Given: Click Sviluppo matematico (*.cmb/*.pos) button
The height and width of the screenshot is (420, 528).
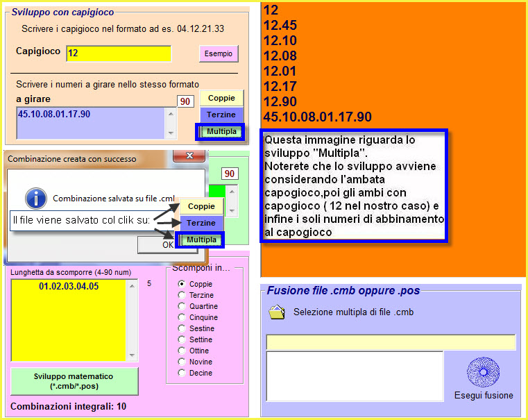Looking at the screenshot, I should (x=74, y=381).
